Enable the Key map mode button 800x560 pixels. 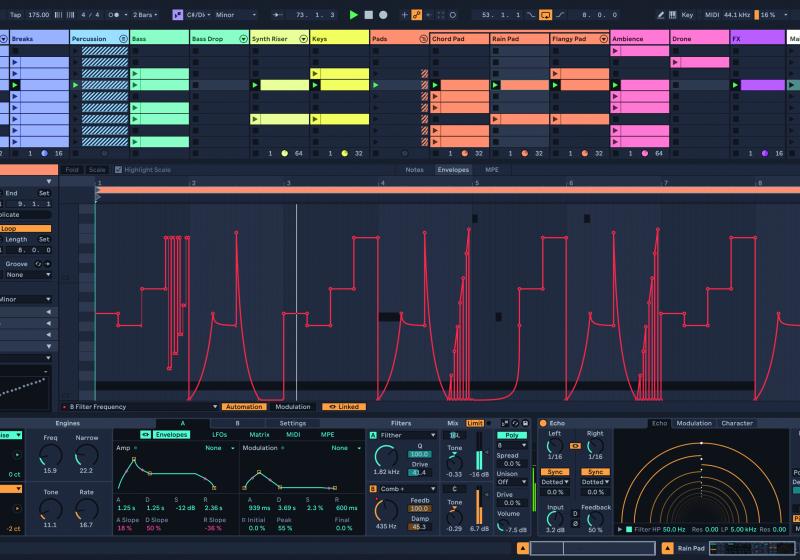click(x=687, y=15)
